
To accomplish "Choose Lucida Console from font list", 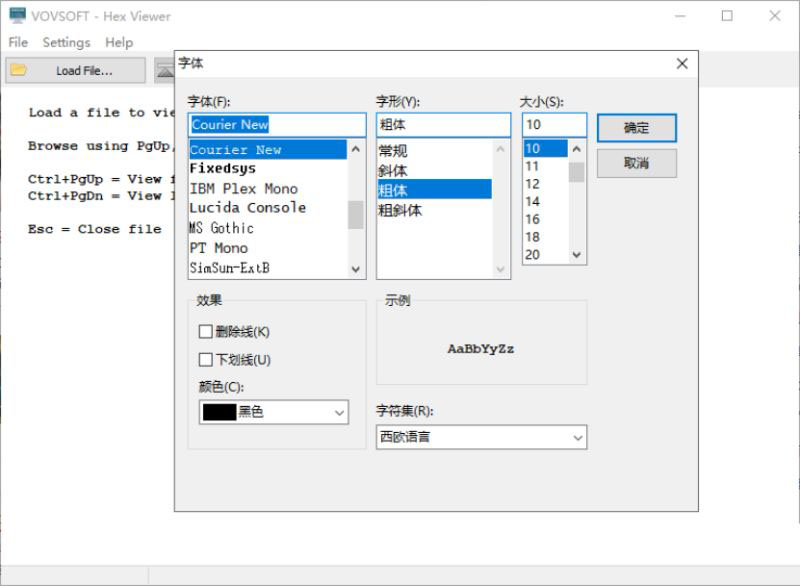I will (x=247, y=208).
